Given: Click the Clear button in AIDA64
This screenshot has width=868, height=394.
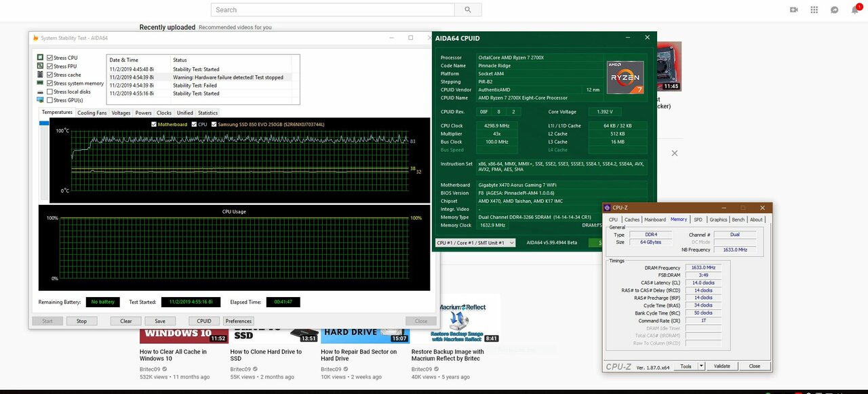Looking at the screenshot, I should tap(126, 321).
